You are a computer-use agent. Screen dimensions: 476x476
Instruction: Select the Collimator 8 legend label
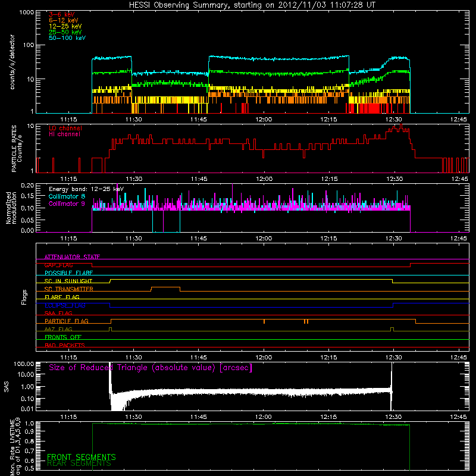[x=67, y=196]
